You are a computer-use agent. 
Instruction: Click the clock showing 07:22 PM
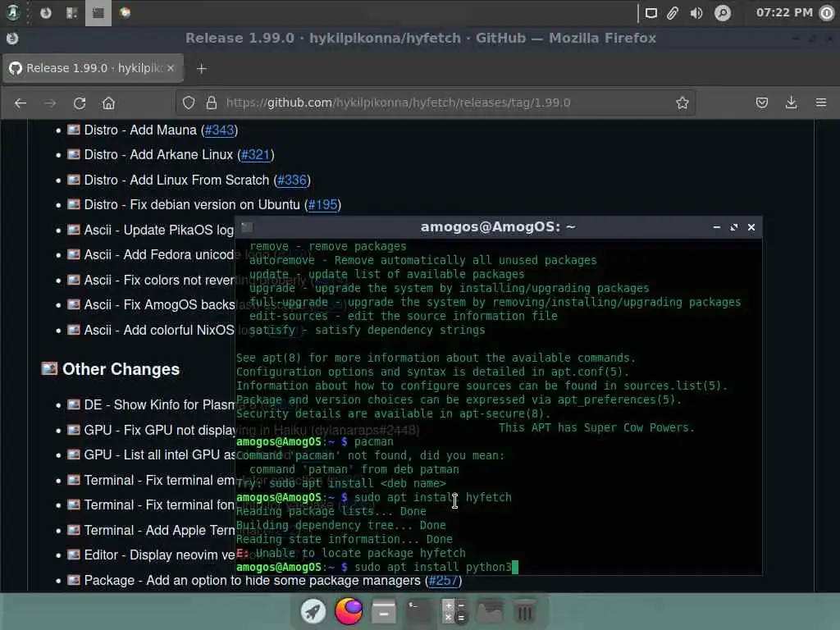784,12
